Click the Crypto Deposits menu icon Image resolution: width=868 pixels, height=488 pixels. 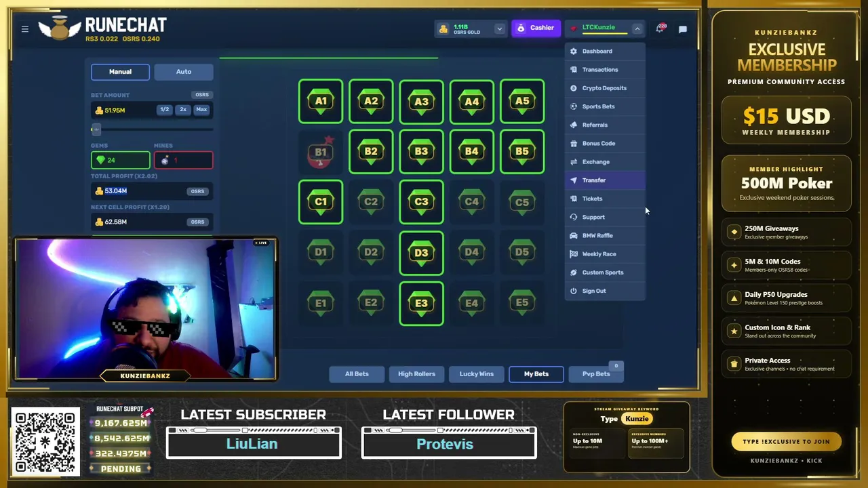click(574, 88)
